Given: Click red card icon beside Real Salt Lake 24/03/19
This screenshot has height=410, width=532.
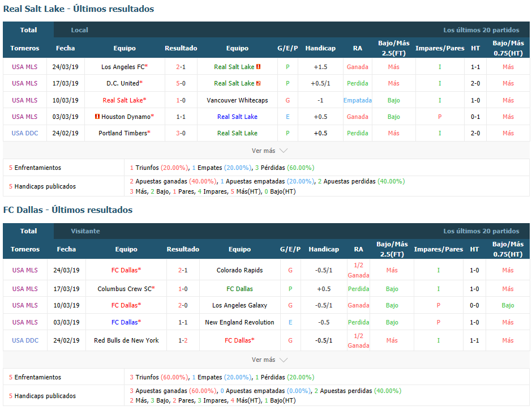Looking at the screenshot, I should 258,67.
